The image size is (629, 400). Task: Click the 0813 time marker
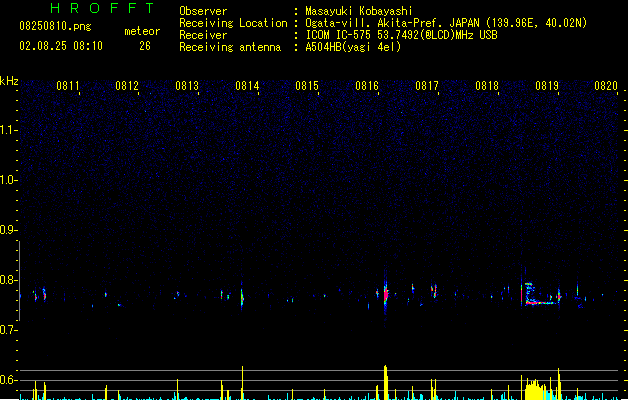tap(187, 86)
